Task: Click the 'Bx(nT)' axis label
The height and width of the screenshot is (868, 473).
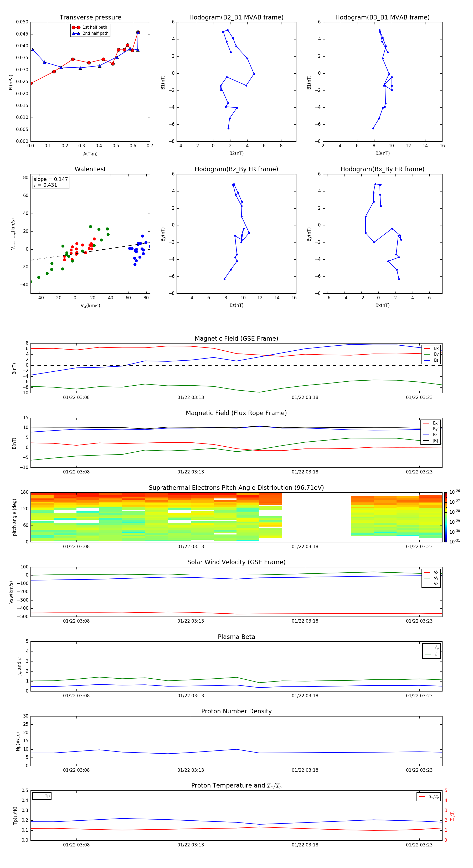Action: click(x=382, y=305)
